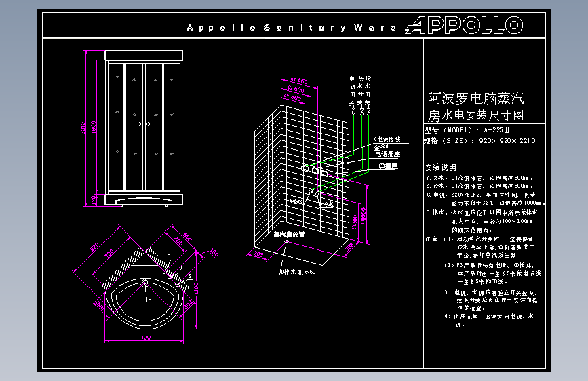Click the "D排水孔 φ60" drain label
The image size is (588, 381).
298,273
